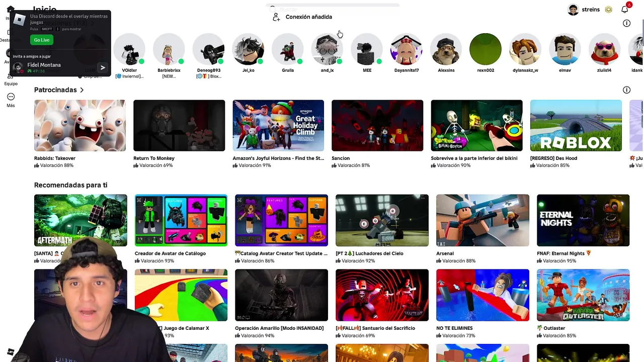Screen dimensions: 644x362
Task: Open NO TE ELIMINES game thumbnail
Action: [482, 295]
